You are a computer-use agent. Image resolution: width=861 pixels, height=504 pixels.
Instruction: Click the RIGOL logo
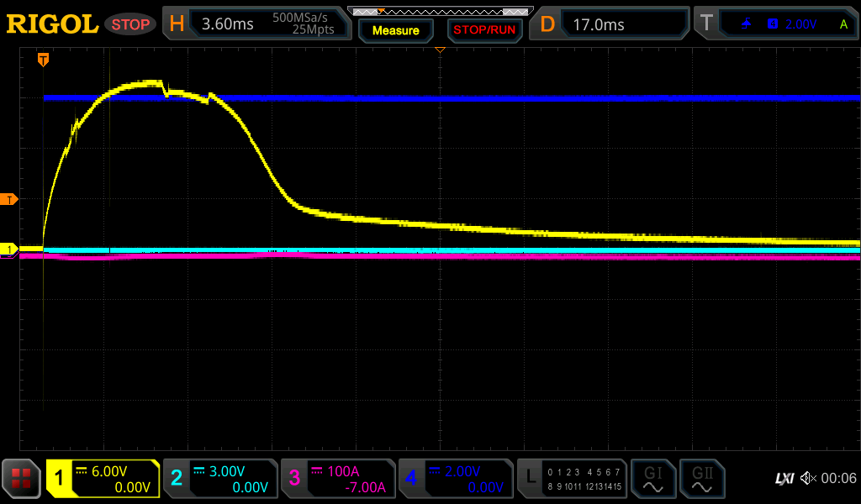(52, 24)
